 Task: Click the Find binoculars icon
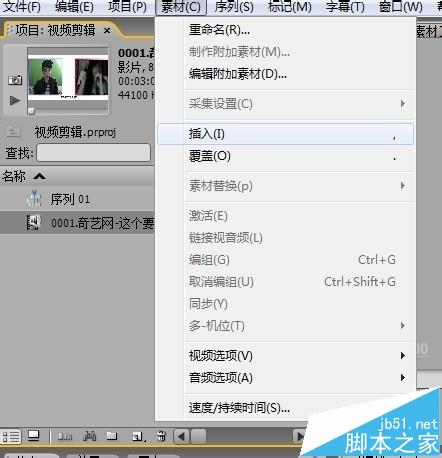pos(89,436)
